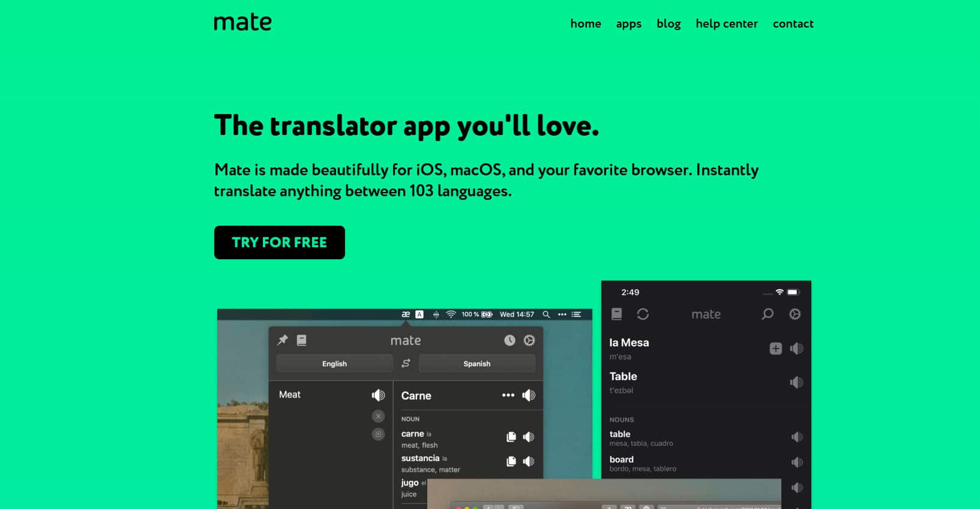Open the home navigation link
The height and width of the screenshot is (509, 980).
[586, 23]
